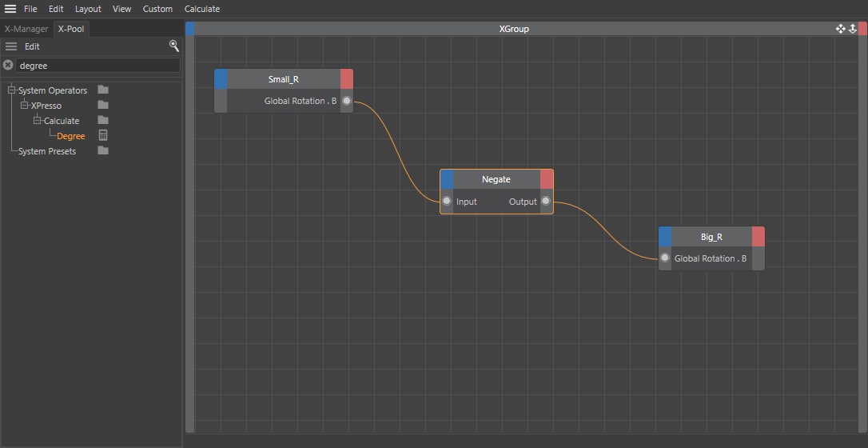Open the View menu
This screenshot has width=868, height=448.
[121, 9]
